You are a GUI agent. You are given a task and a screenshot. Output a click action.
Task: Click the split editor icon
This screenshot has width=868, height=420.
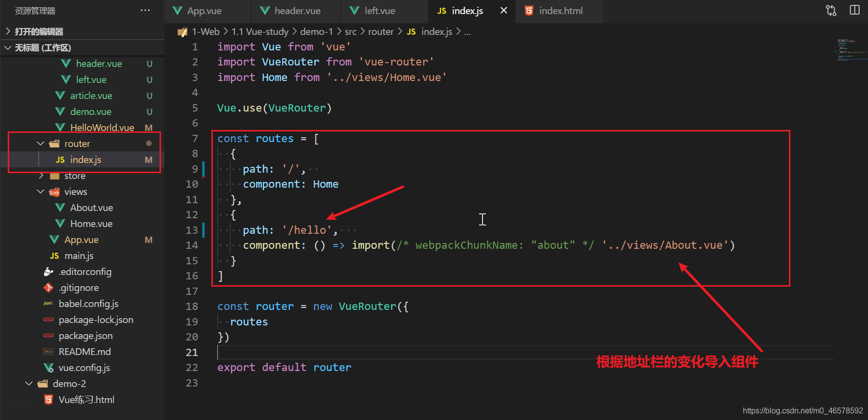coord(855,10)
